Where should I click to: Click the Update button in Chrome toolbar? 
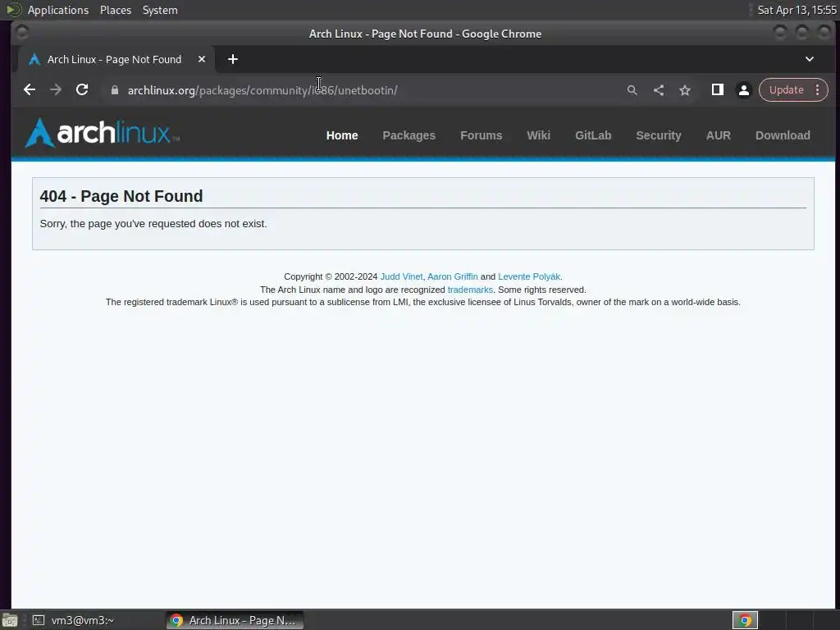[x=787, y=90]
